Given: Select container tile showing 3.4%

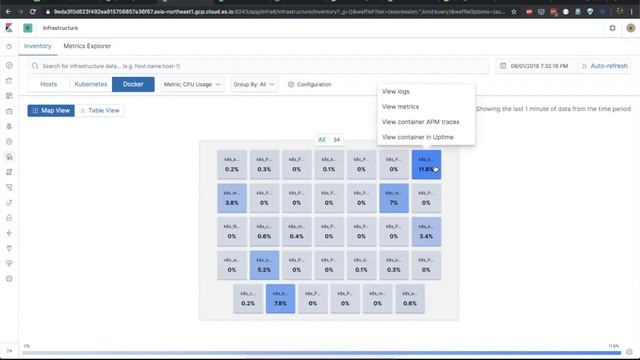Looking at the screenshot, I should [426, 232].
